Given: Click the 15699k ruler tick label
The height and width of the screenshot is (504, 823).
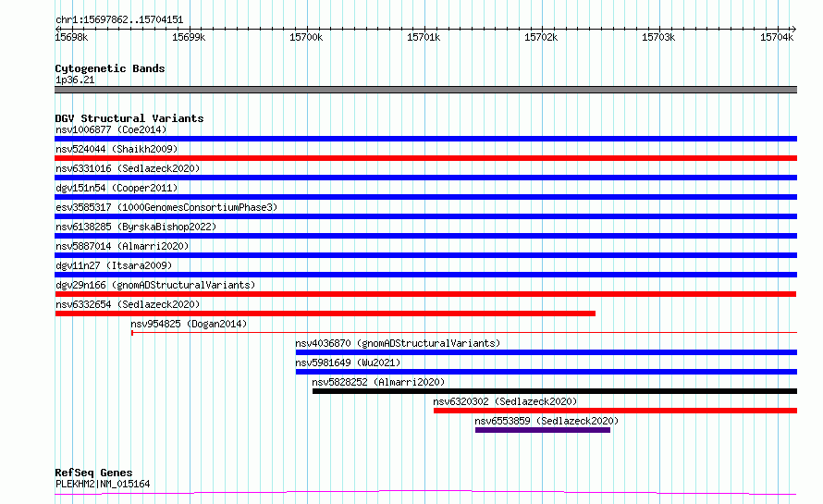Looking at the screenshot, I should pos(189,37).
